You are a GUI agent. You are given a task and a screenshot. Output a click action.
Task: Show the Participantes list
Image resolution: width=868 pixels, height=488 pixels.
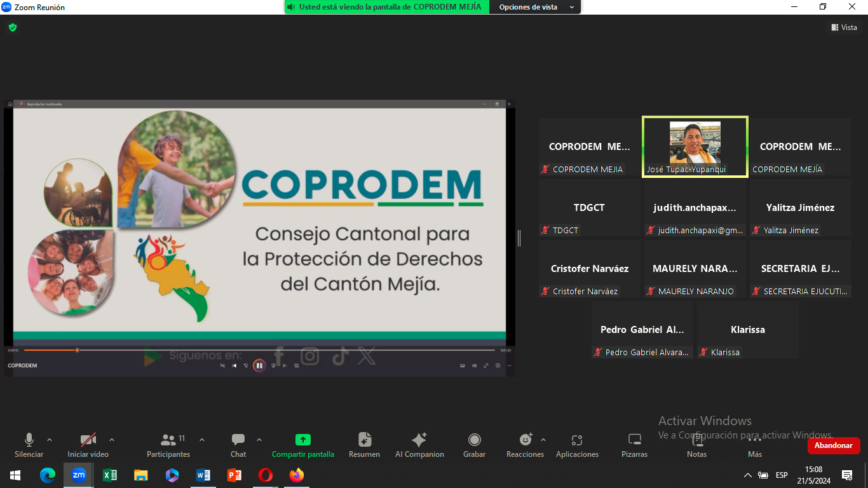(168, 445)
